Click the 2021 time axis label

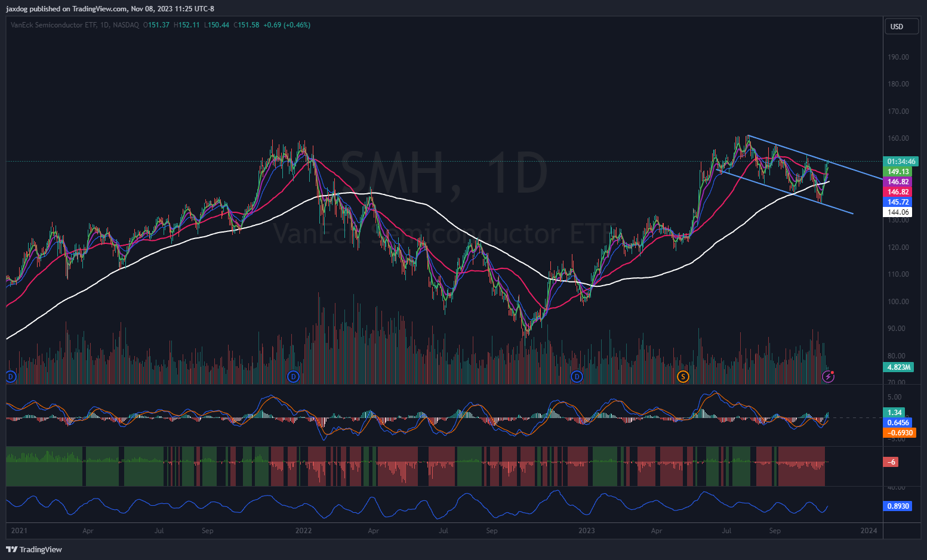coord(19,531)
